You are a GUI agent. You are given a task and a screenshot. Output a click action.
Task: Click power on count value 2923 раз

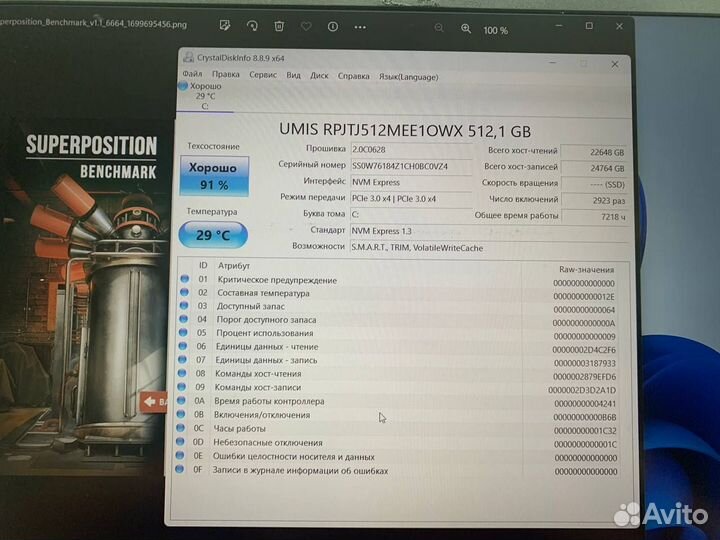[594, 200]
